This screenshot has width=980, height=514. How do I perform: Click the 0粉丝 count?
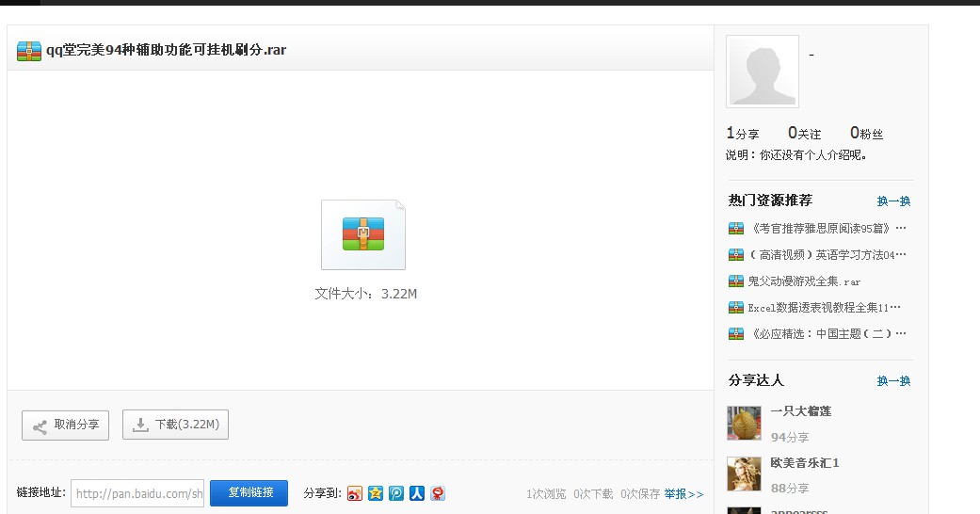pyautogui.click(x=866, y=133)
